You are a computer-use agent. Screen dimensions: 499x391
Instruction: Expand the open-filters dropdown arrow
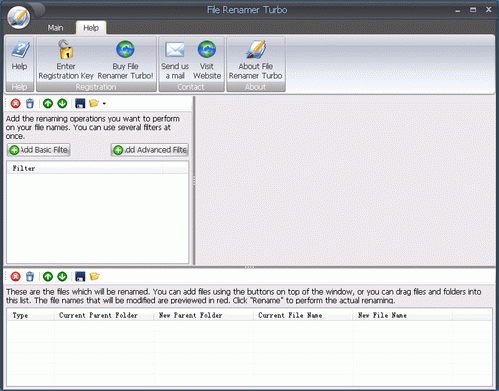[x=104, y=104]
